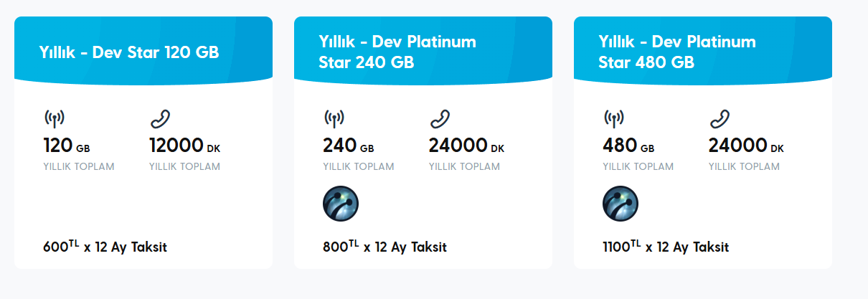The image size is (868, 299).
Task: Click the data signal icon on the 480 GB card
Action: (x=614, y=119)
